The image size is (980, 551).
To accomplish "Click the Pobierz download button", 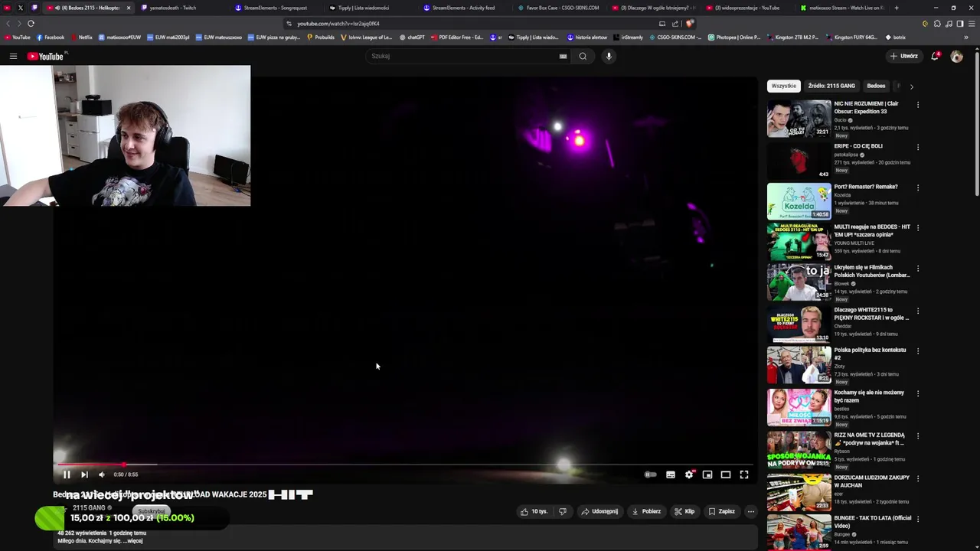I will pyautogui.click(x=646, y=511).
